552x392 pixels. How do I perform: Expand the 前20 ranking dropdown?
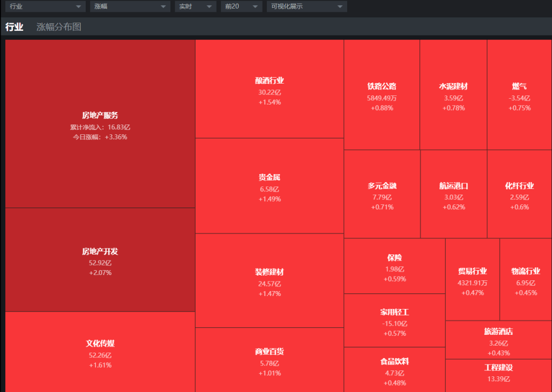tap(241, 6)
